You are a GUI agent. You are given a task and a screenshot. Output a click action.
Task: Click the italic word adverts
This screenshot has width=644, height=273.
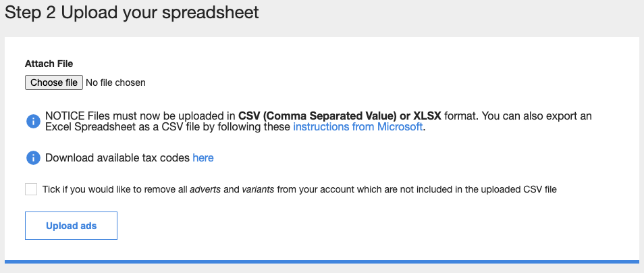click(x=205, y=189)
